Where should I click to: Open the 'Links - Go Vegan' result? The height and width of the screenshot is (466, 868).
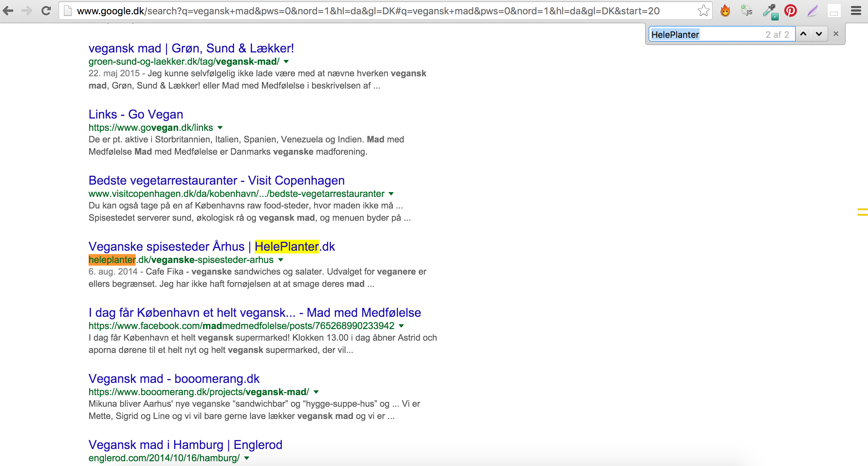click(136, 114)
